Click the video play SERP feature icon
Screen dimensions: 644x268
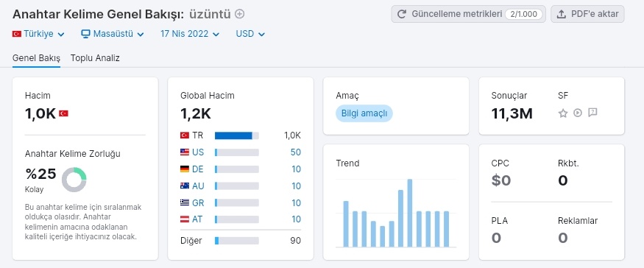tap(578, 113)
